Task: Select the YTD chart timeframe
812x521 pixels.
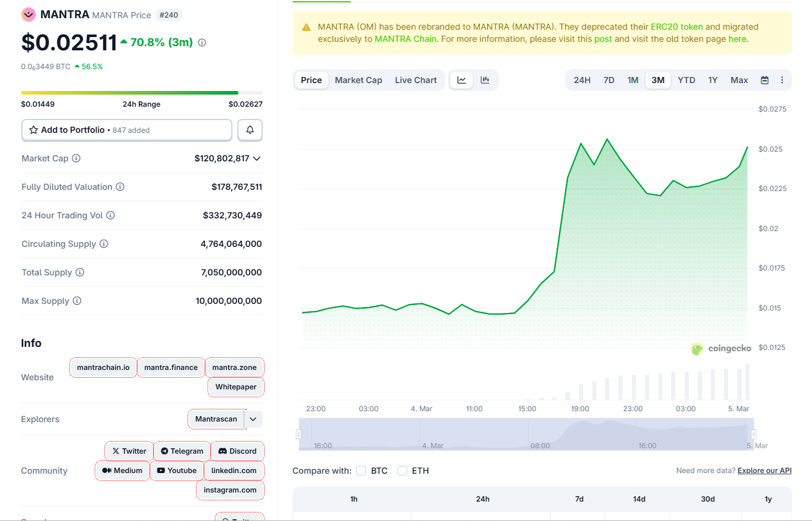Action: 686,79
